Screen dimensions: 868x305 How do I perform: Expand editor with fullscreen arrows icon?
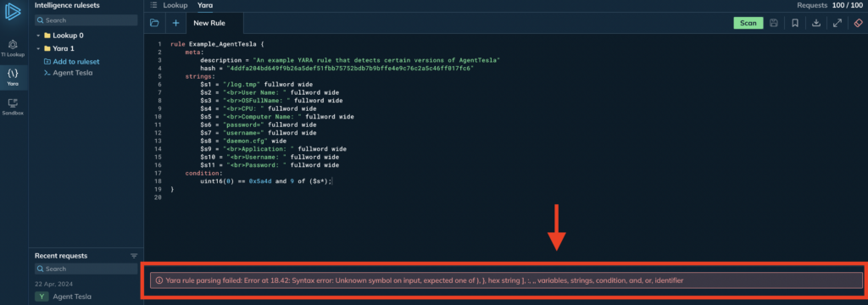coord(837,23)
